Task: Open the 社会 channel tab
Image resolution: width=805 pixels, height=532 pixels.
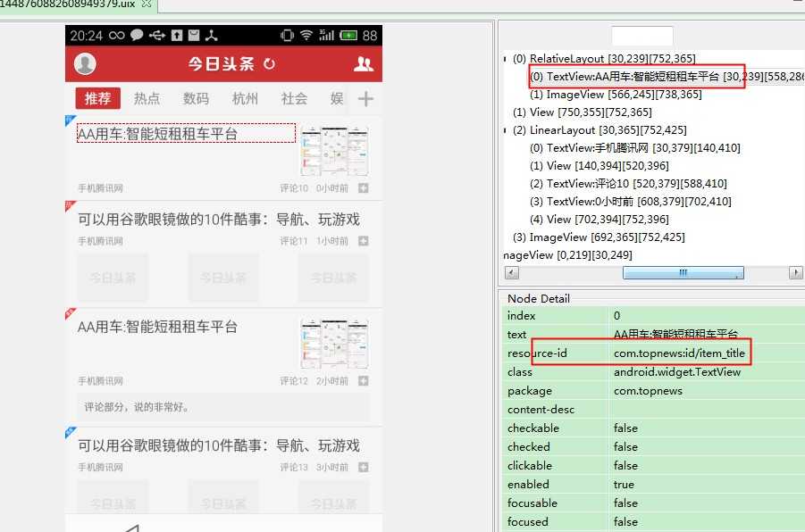Action: [x=294, y=98]
